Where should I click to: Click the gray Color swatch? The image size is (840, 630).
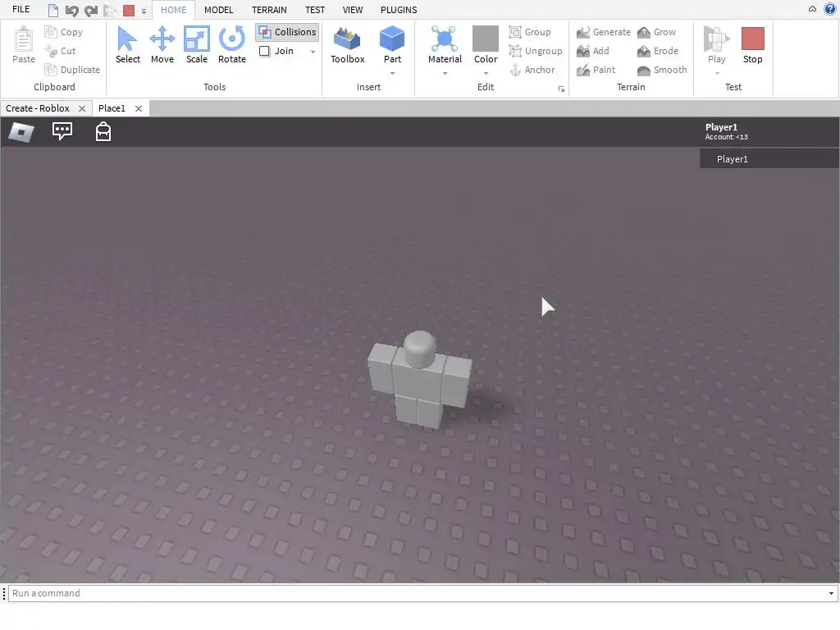pos(486,39)
